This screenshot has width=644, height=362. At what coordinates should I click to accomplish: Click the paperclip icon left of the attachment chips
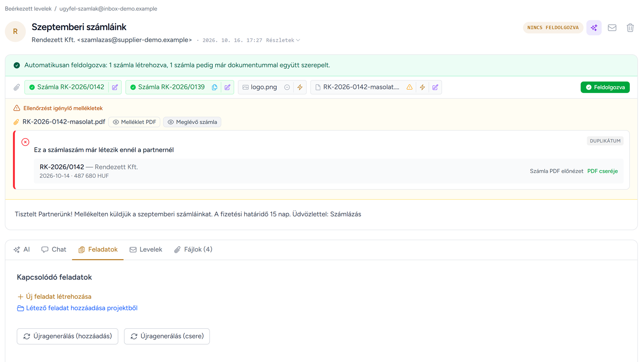17,87
